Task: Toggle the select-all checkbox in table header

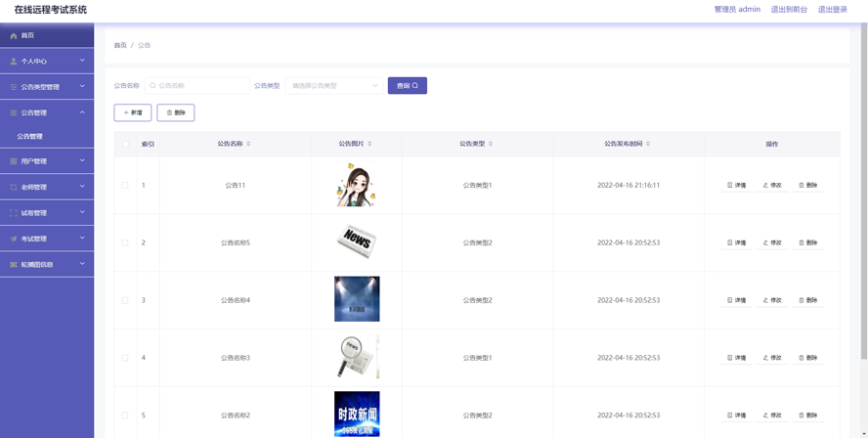Action: pos(125,144)
